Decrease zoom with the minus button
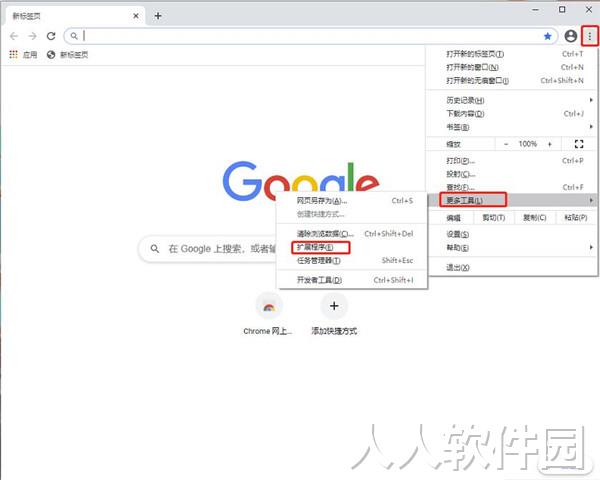Screen dimensions: 600x480 click(506, 144)
